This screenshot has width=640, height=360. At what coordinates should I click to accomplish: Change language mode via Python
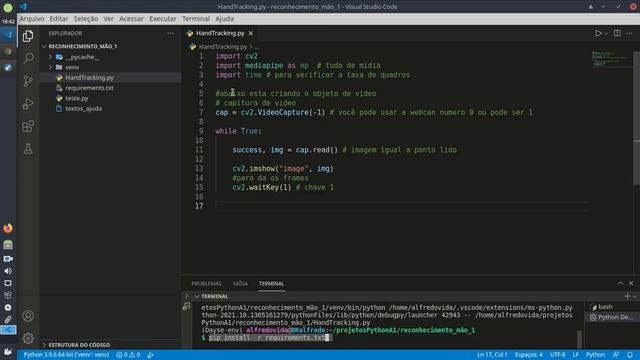[596, 355]
